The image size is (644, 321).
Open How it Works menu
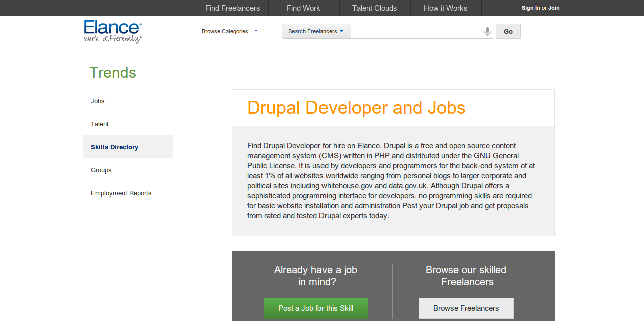[445, 8]
